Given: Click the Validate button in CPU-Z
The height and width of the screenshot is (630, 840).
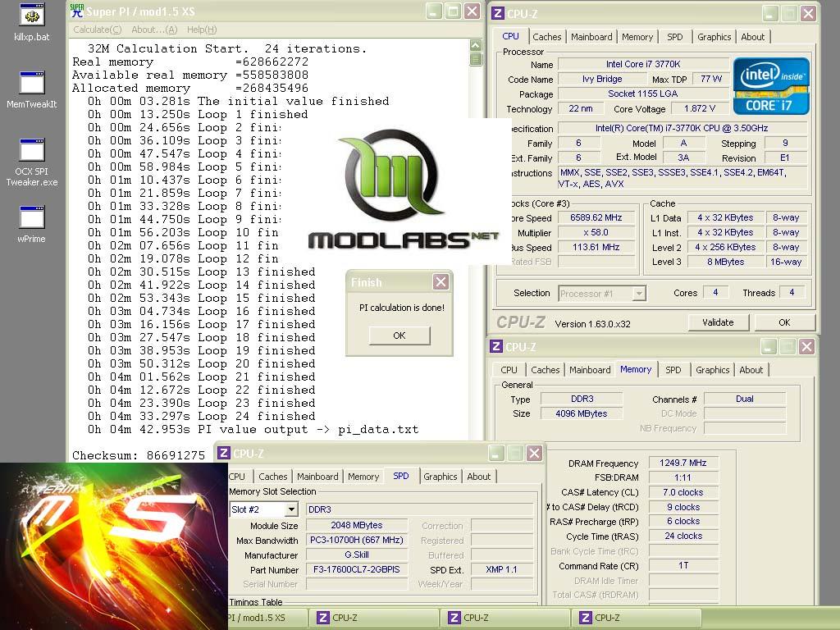Looking at the screenshot, I should pos(718,322).
